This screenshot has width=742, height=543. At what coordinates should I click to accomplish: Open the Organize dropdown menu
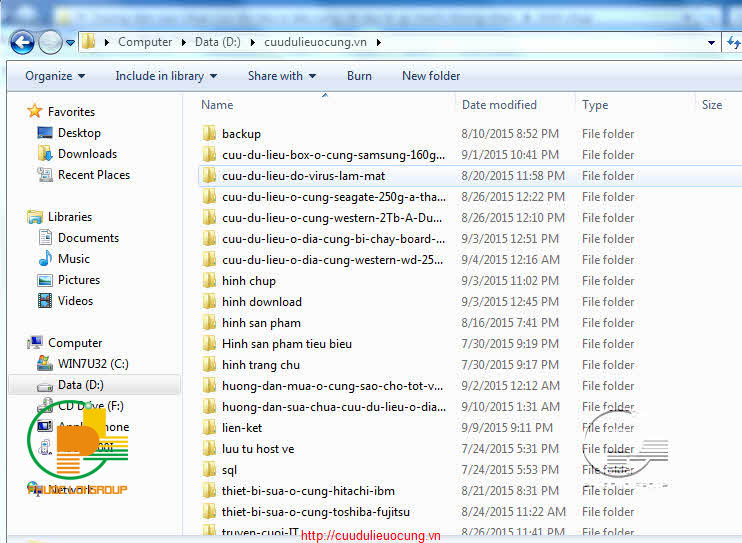(55, 76)
